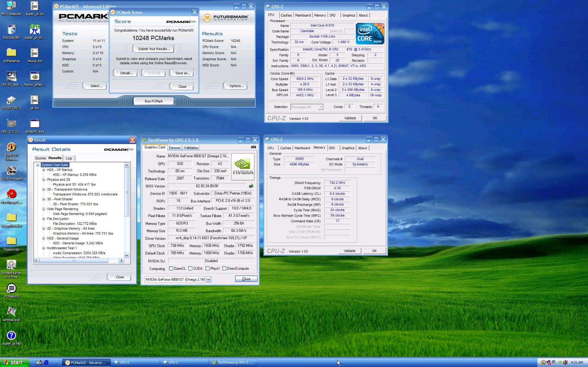Enable PhysX checkbox in GPU-Z
The height and width of the screenshot is (367, 588).
point(208,269)
